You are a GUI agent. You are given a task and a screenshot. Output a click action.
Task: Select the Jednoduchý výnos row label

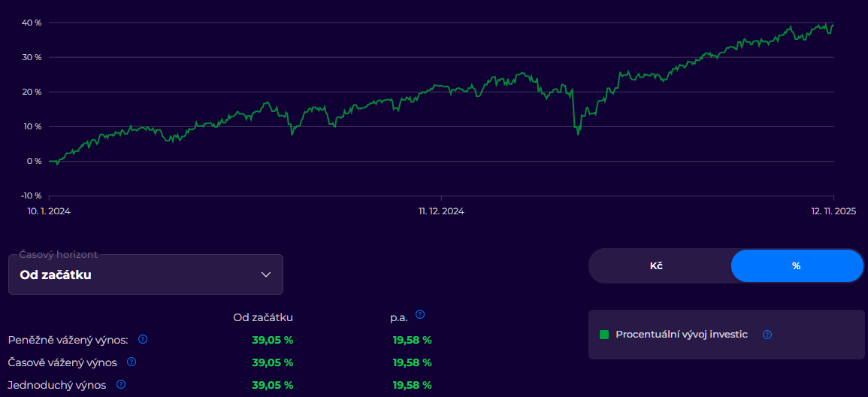(x=56, y=385)
